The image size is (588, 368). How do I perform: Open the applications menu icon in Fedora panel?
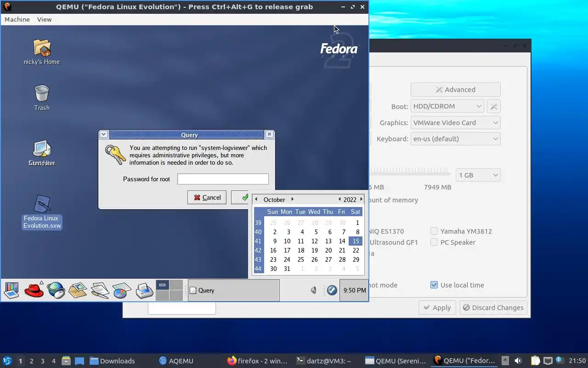(11, 290)
